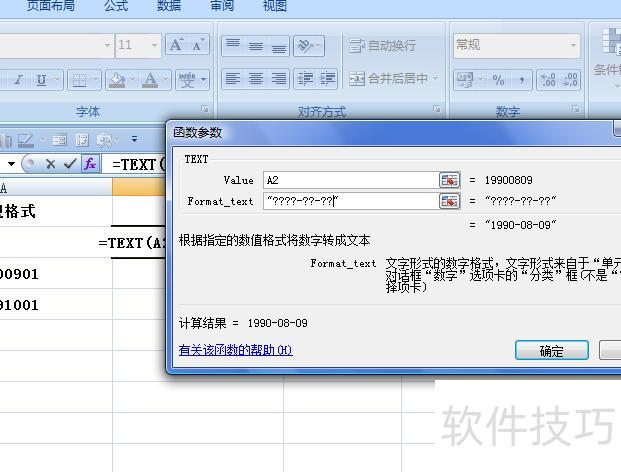Customize quick access toolbar arrow
This screenshot has height=472, width=621.
point(135,139)
